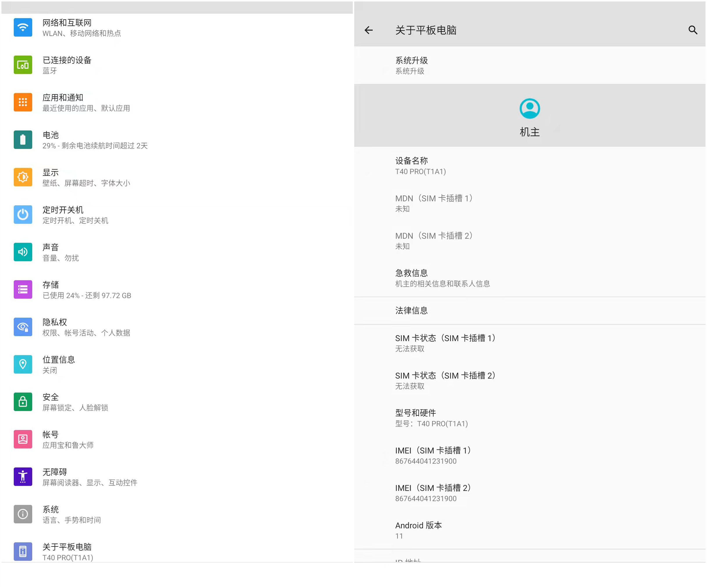Tap 安全 屏幕锁定 text
The height and width of the screenshot is (588, 707).
coord(75,402)
